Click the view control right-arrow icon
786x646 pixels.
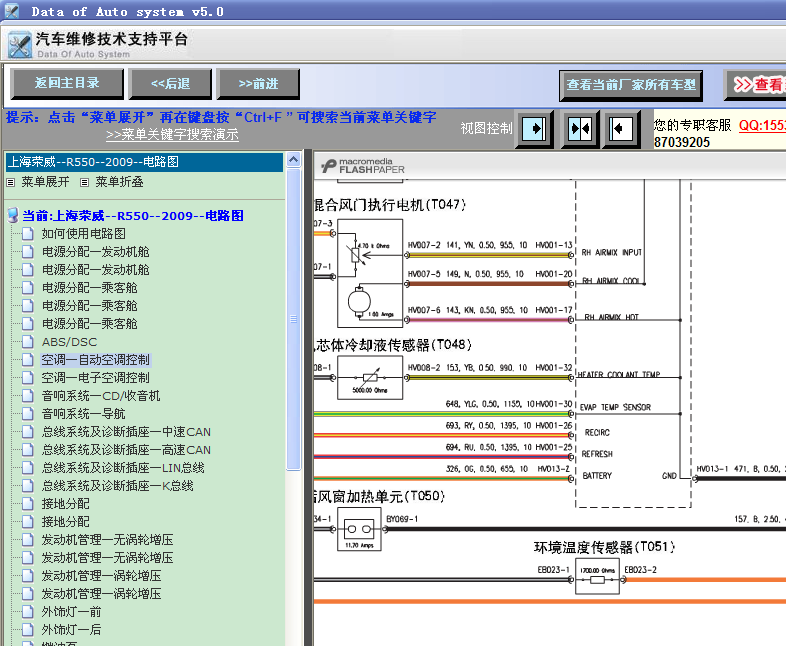click(534, 129)
